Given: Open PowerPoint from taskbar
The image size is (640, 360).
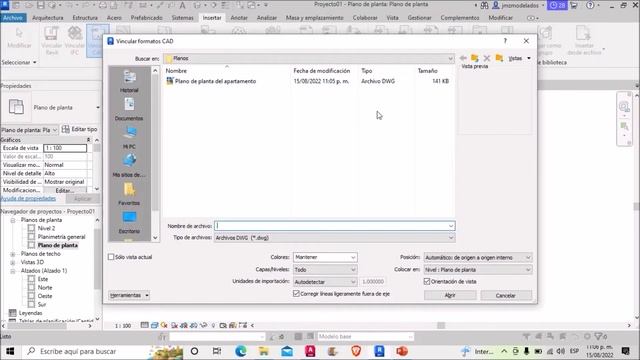Looking at the screenshot, I should coord(402,351).
